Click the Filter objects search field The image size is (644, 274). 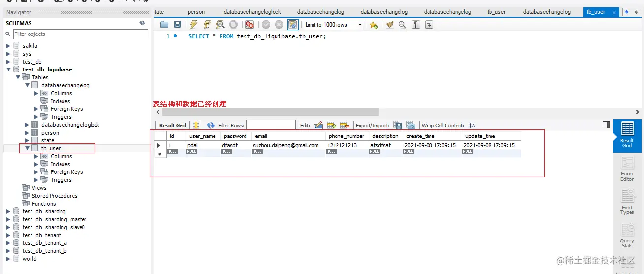(81, 34)
